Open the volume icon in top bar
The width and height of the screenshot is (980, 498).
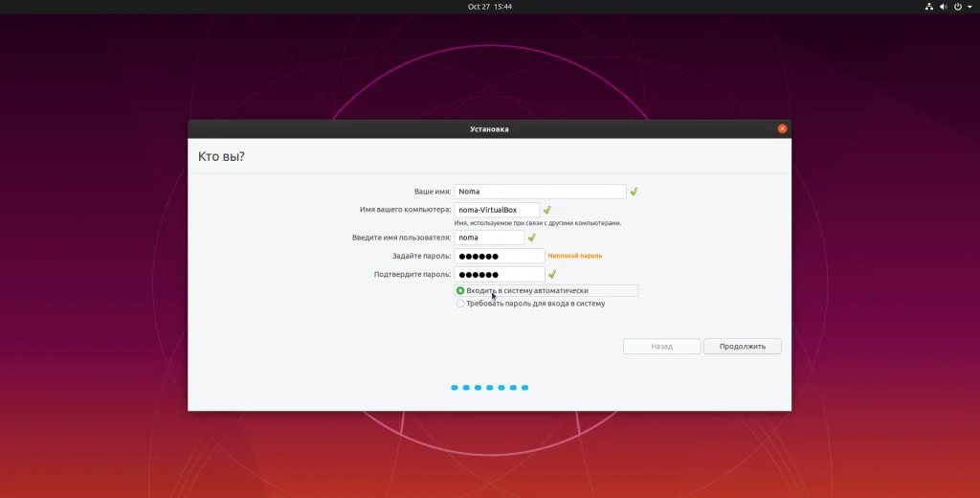tap(943, 7)
